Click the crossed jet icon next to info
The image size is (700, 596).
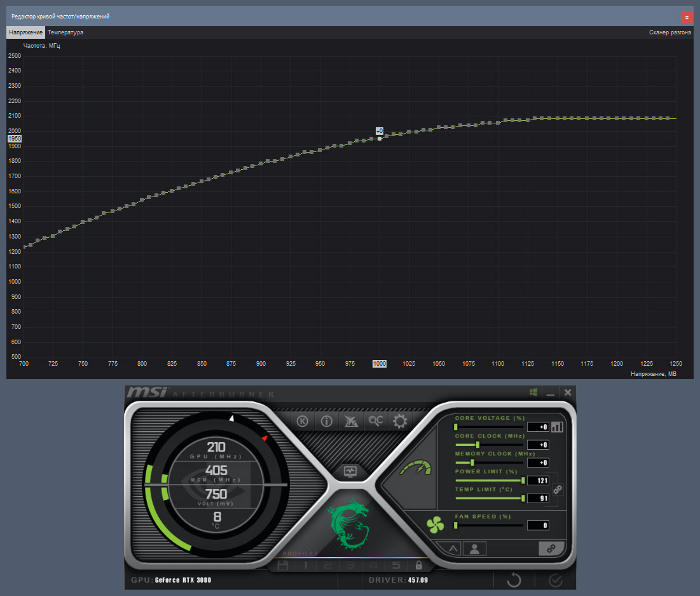click(x=351, y=421)
